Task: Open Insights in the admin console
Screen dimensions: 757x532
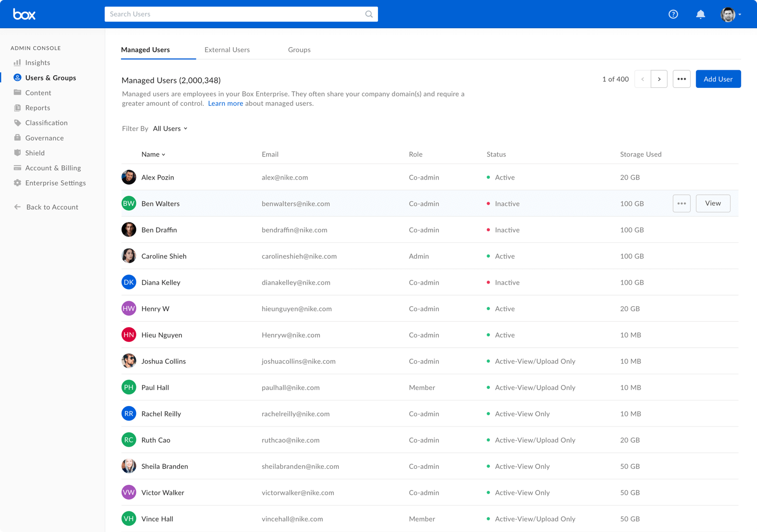Action: [x=38, y=63]
